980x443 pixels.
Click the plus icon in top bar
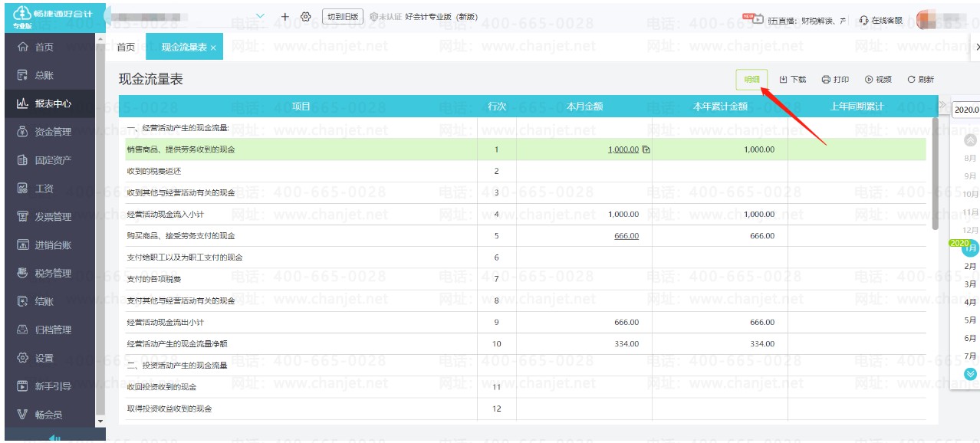(285, 16)
